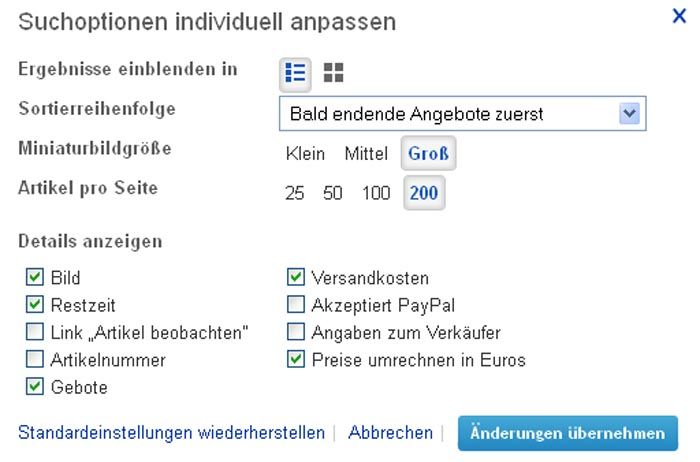
Task: Click the Abbrechen link
Action: tap(389, 433)
